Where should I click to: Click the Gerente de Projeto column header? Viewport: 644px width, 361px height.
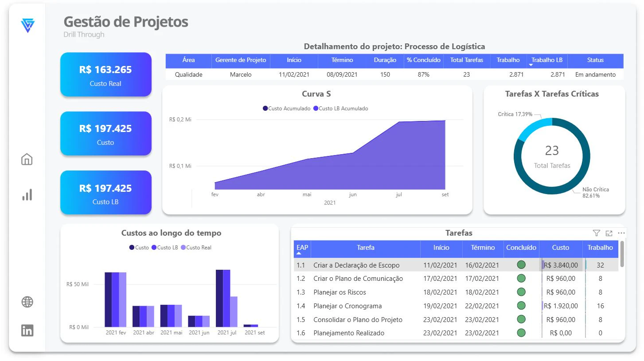[241, 60]
